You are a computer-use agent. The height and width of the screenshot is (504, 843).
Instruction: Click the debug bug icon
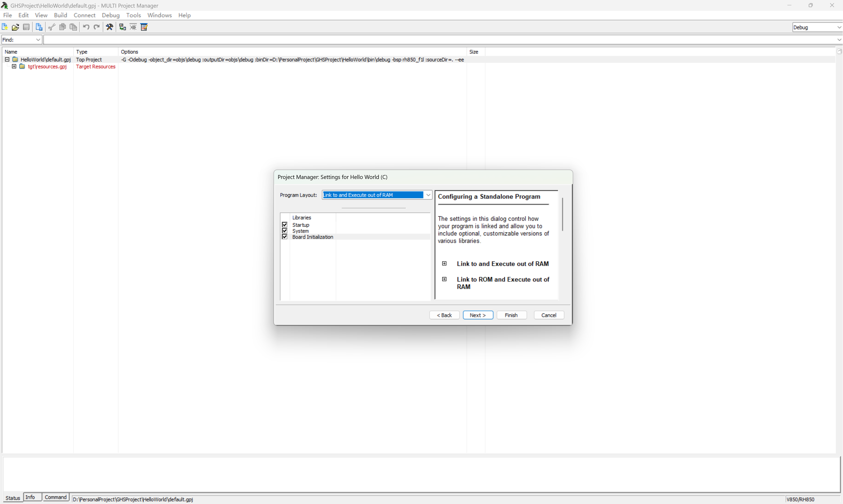(133, 27)
